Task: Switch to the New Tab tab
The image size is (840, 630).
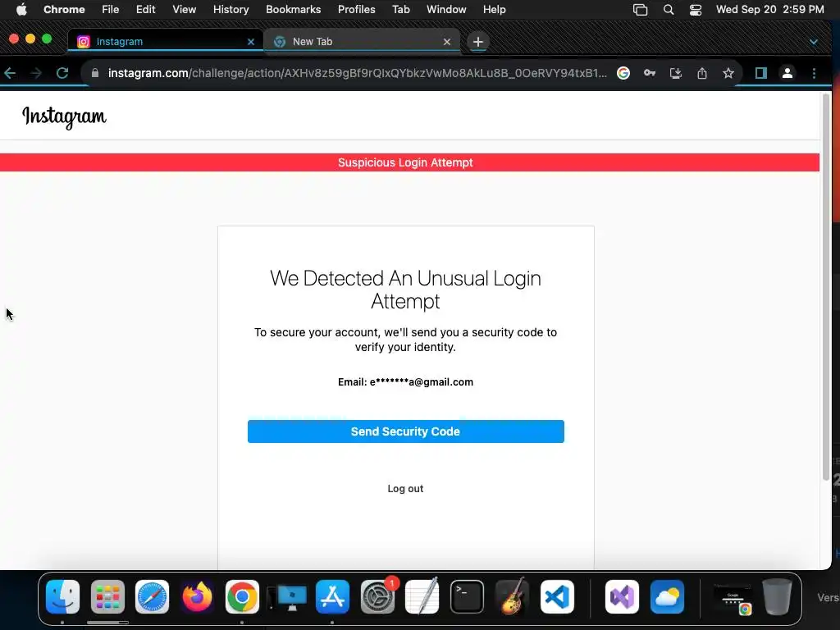Action: pos(362,42)
